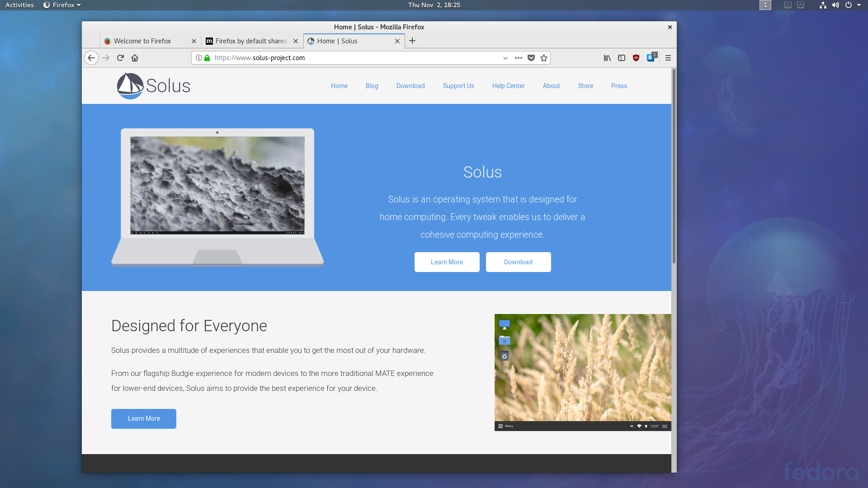Close the Firefox window
The image size is (868, 488).
[670, 27]
